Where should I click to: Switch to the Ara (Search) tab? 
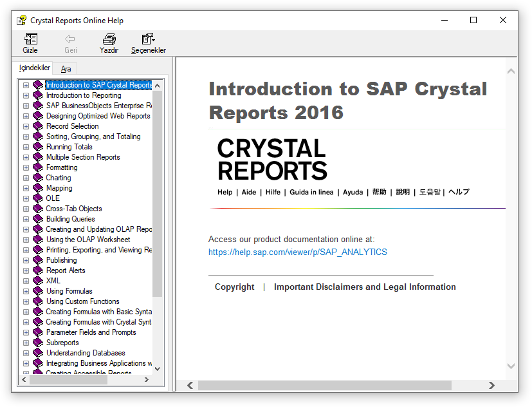pos(66,69)
